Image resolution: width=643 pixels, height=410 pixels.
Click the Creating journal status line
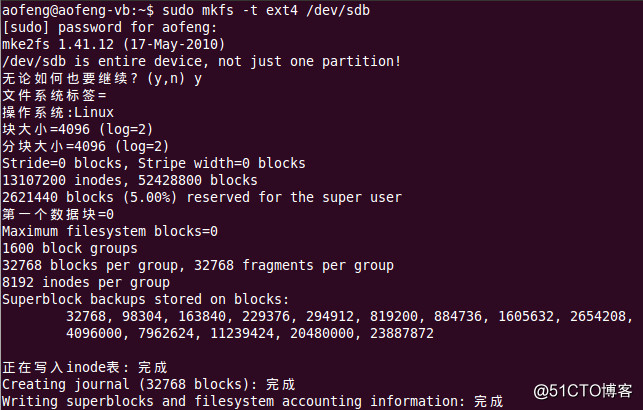point(149,385)
